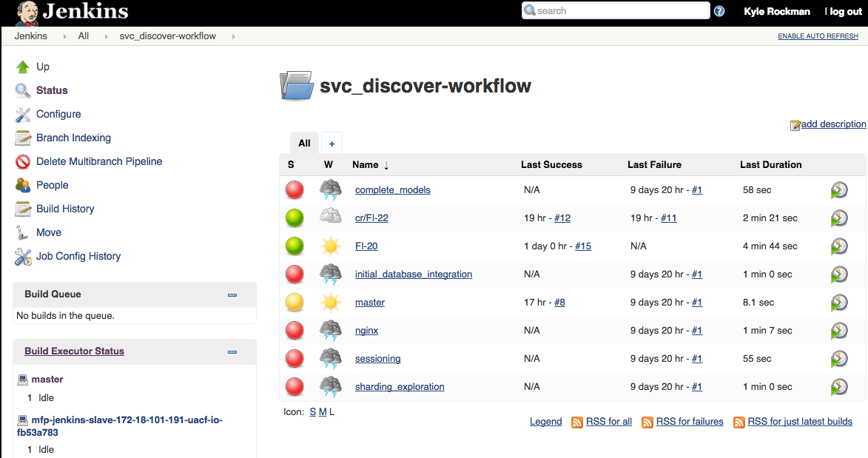This screenshot has height=458, width=868.
Task: Collapse the Build Executor Status panel
Action: 232,352
